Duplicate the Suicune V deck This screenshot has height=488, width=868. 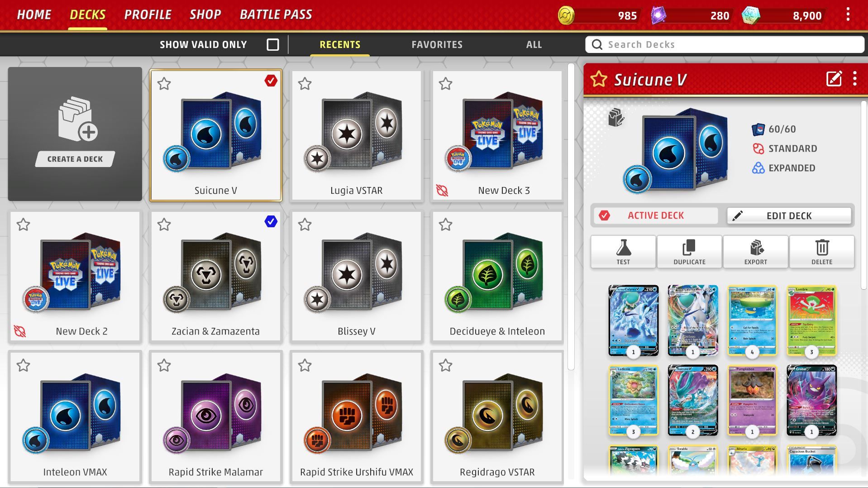click(689, 252)
